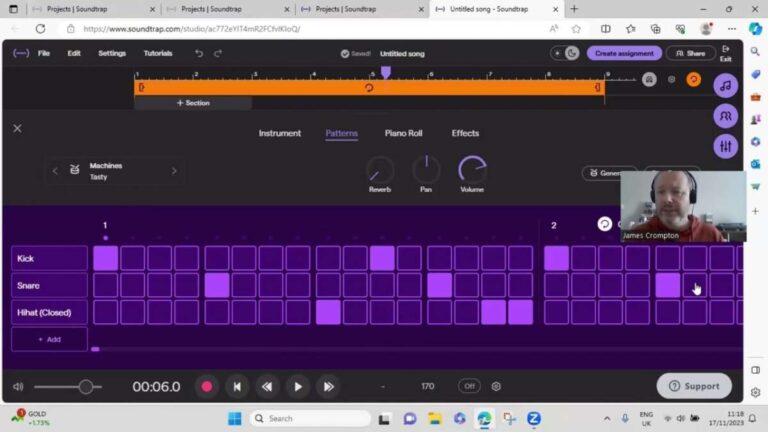Toggle dark mode moon icon
The height and width of the screenshot is (432, 768).
pyautogui.click(x=572, y=53)
